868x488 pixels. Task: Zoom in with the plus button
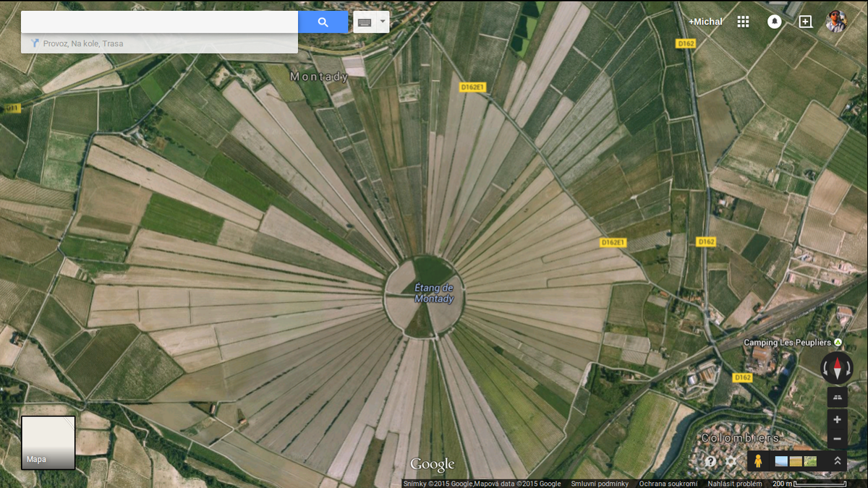point(837,419)
